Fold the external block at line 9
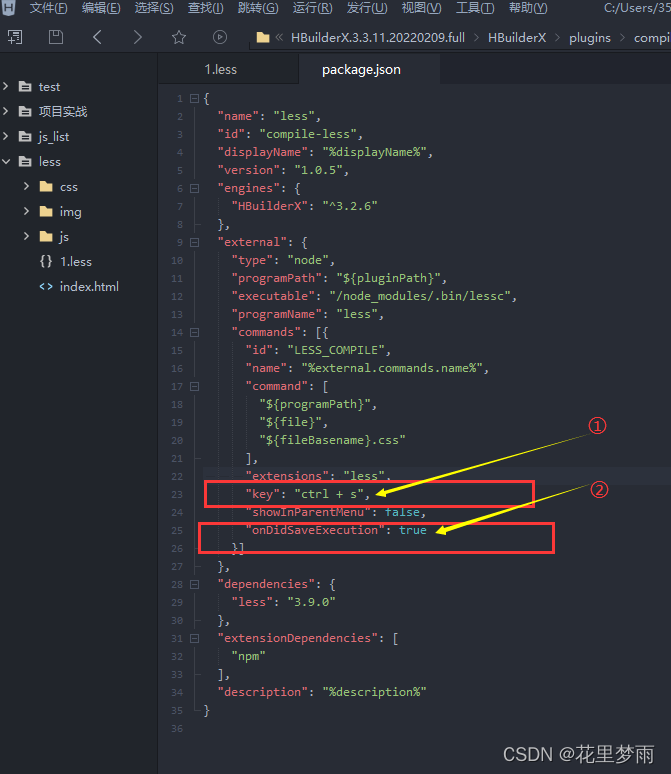This screenshot has width=671, height=774. (x=195, y=242)
